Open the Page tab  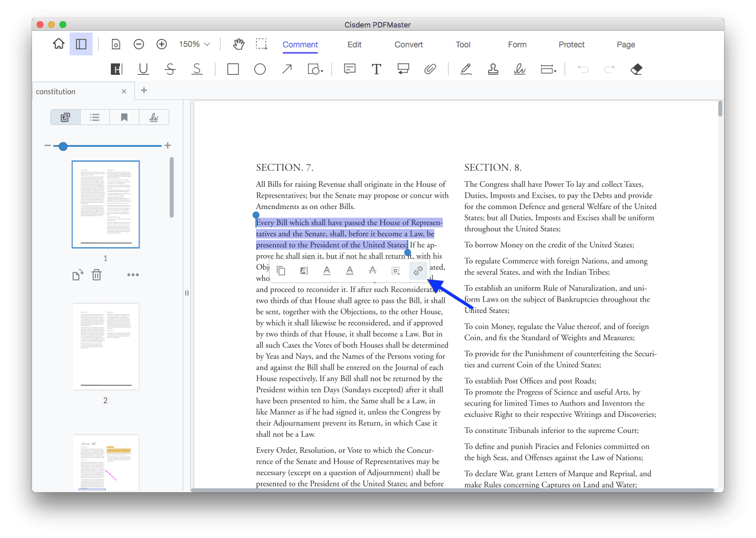[626, 45]
